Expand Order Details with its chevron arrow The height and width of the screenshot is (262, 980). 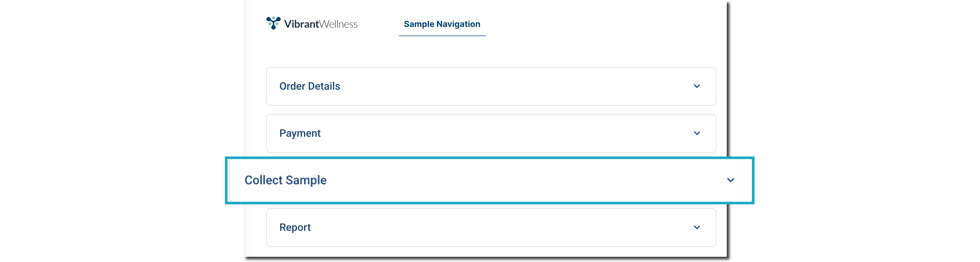697,86
